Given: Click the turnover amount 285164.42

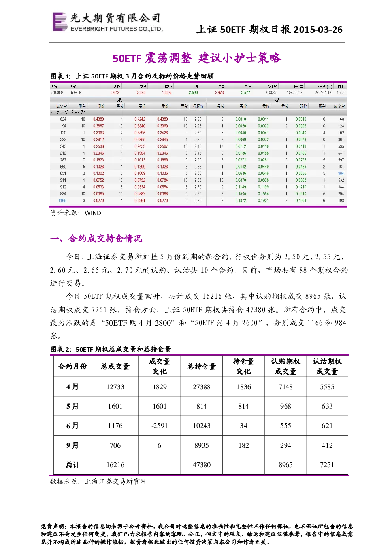Looking at the screenshot, I should click(x=323, y=93).
